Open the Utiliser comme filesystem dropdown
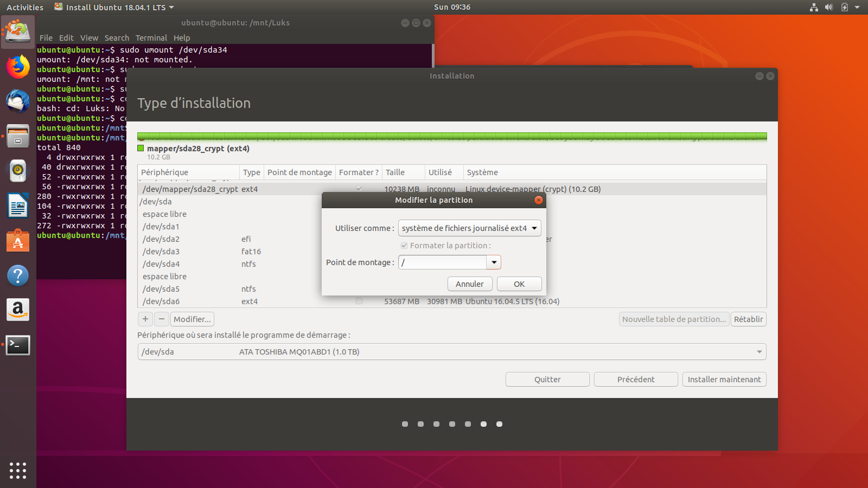Screen dimensions: 868x488 469,228
